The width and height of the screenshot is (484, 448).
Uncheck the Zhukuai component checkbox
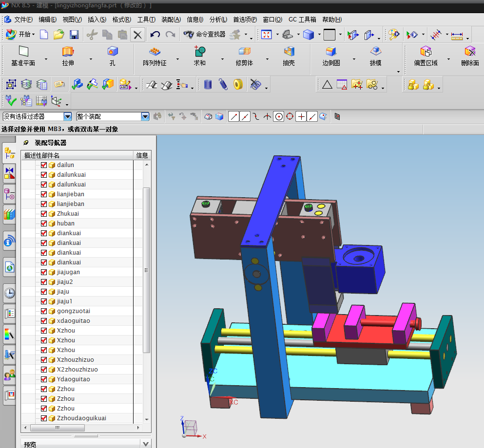point(44,214)
